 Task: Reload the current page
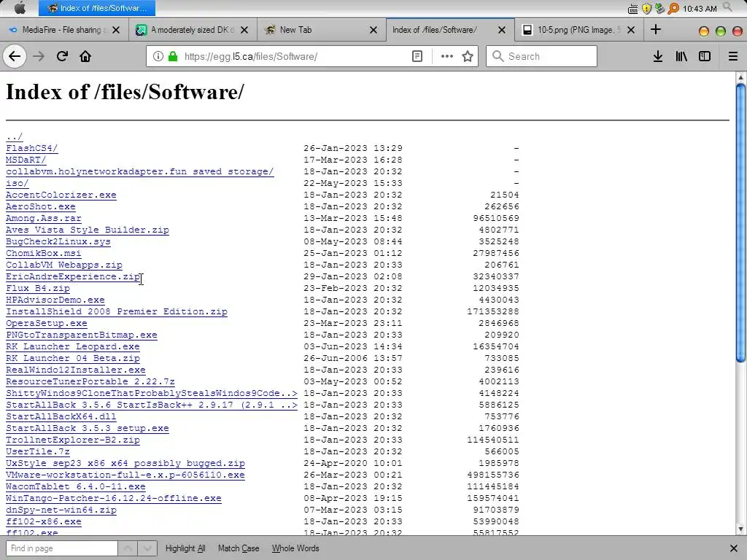pos(62,56)
